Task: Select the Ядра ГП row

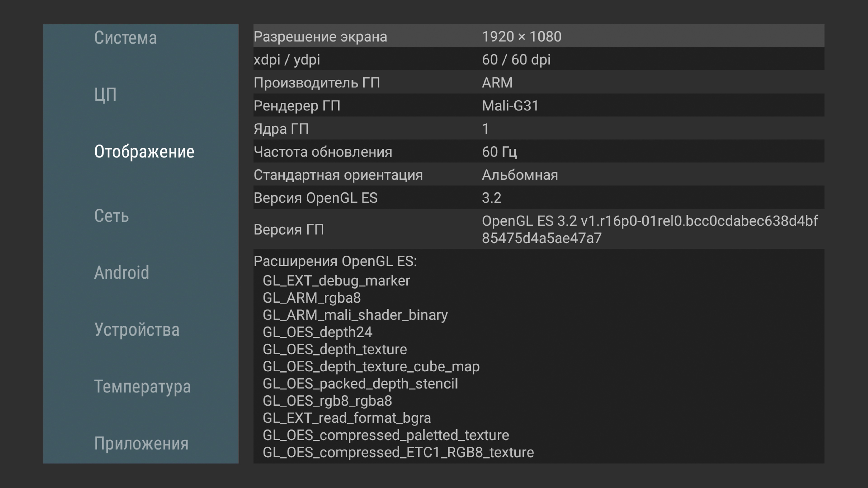Action: click(538, 129)
